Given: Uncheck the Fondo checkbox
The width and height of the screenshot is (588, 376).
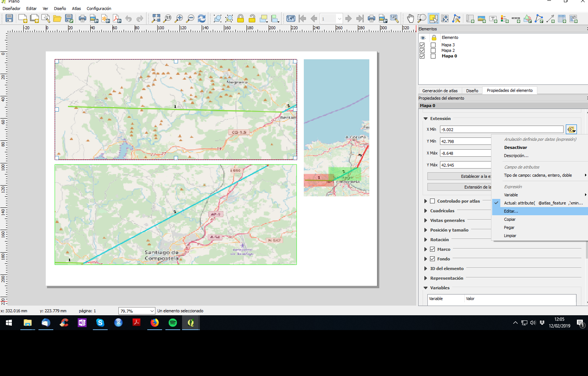Looking at the screenshot, I should [432, 259].
